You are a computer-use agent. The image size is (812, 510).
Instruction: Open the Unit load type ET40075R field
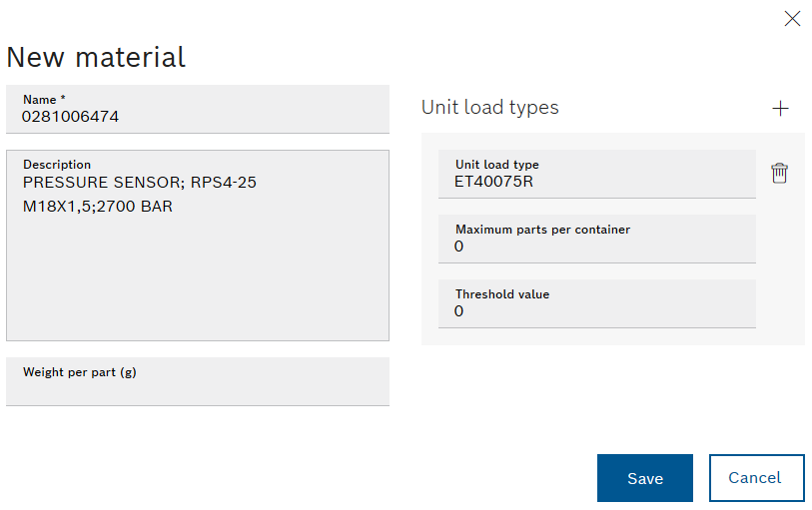pyautogui.click(x=596, y=174)
